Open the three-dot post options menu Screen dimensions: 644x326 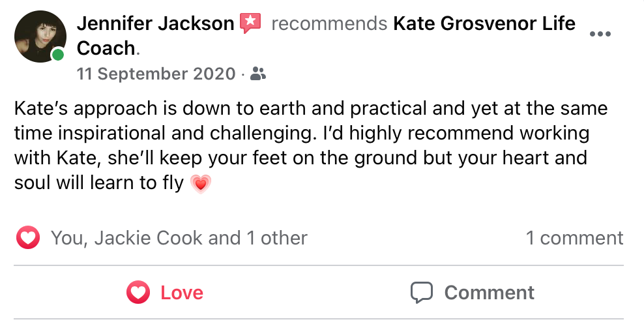tap(600, 35)
